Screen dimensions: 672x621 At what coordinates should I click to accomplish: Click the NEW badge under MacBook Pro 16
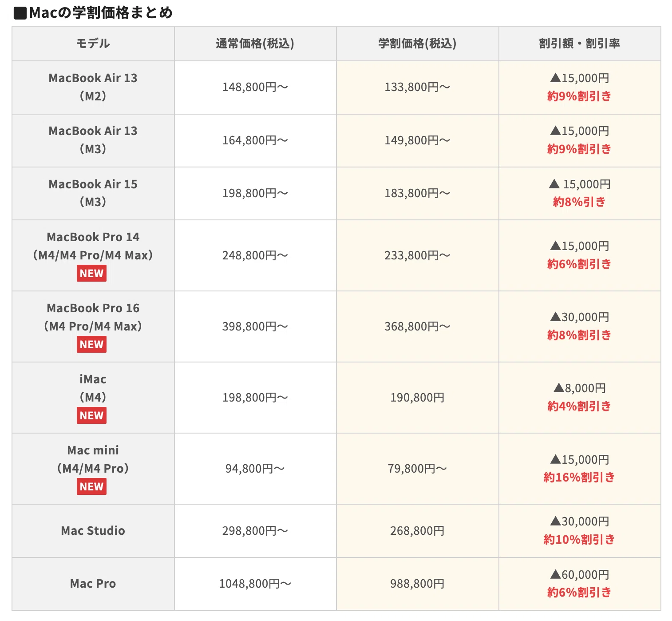(x=91, y=344)
